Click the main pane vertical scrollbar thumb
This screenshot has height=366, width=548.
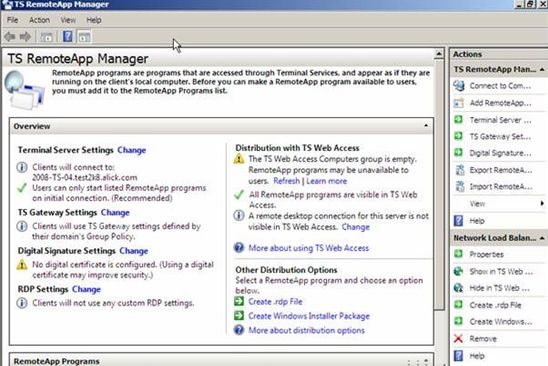coord(439,184)
